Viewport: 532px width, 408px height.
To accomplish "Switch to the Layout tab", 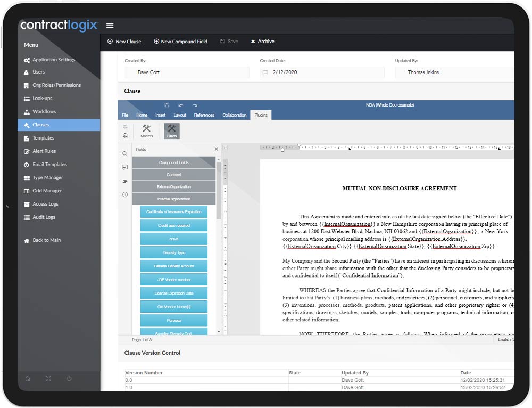I will click(180, 115).
